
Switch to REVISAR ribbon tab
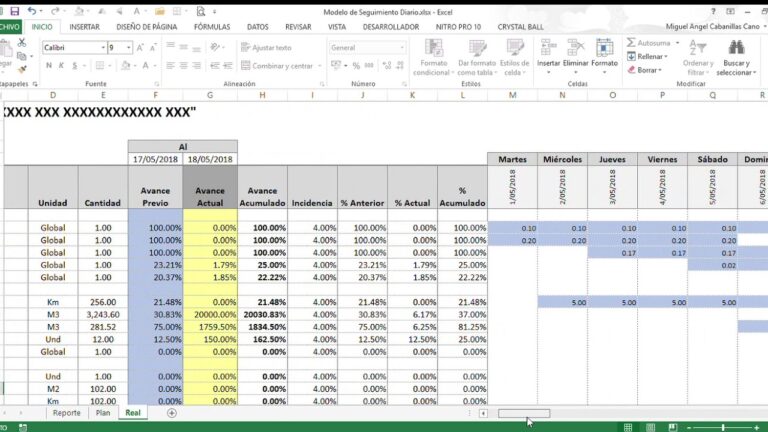[298, 27]
